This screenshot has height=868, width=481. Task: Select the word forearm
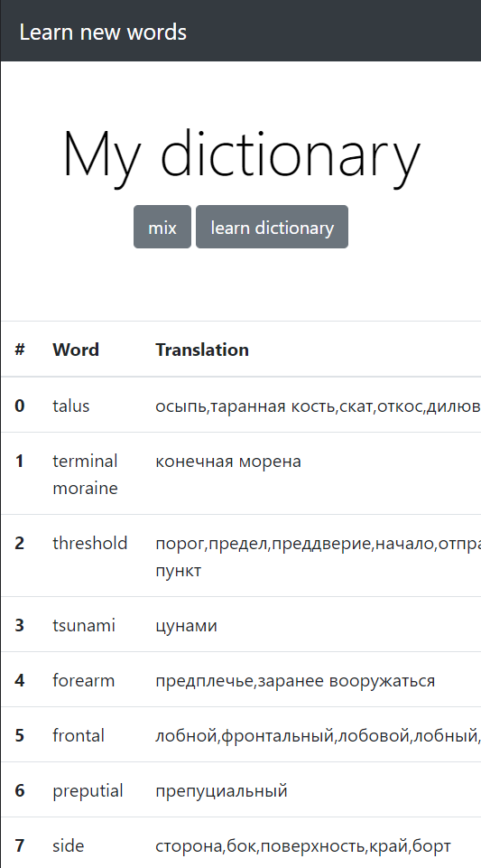(x=84, y=680)
